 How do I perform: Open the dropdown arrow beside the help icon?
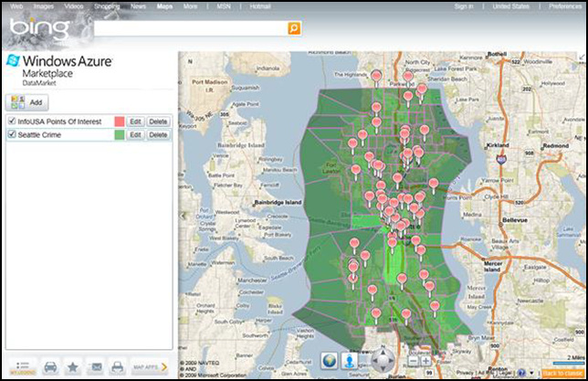(531, 373)
